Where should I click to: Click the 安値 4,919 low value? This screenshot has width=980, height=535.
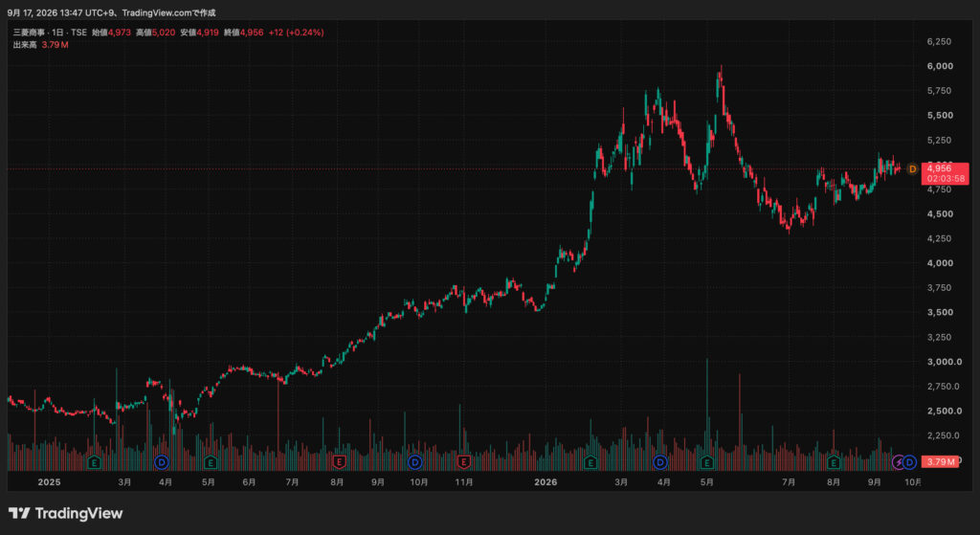coord(199,33)
